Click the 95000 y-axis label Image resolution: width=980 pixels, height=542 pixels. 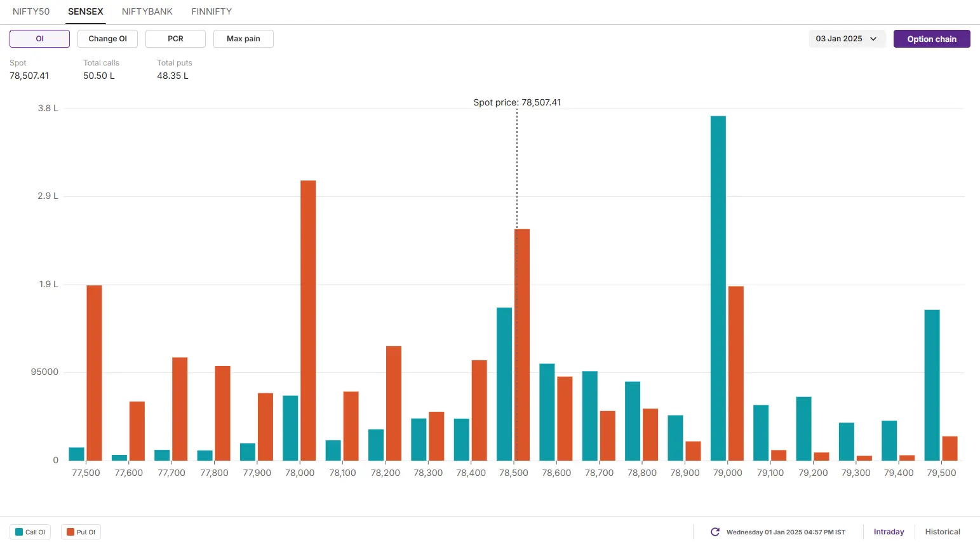pos(44,372)
